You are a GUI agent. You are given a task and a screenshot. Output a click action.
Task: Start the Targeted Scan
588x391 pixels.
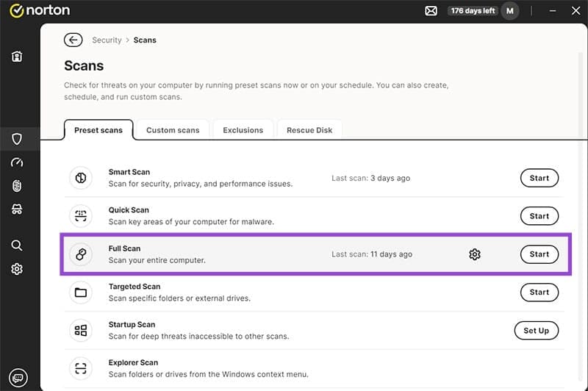tap(539, 292)
